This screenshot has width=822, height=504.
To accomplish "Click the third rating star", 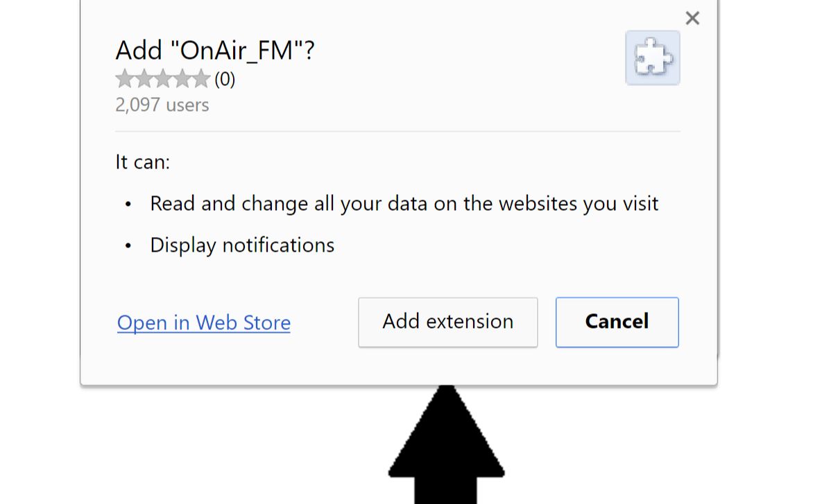I will click(x=162, y=80).
